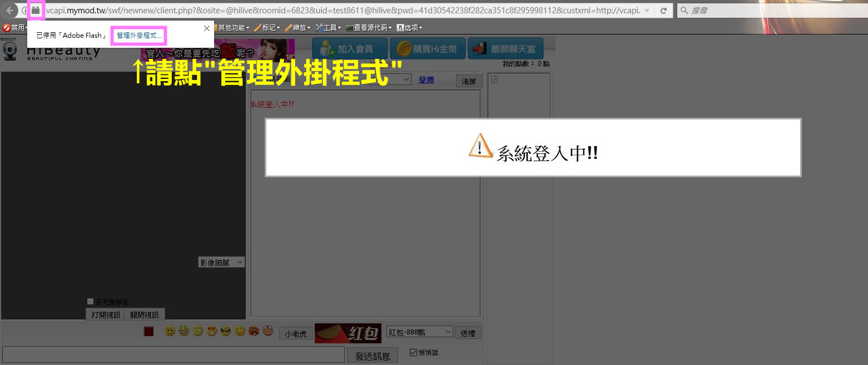
Task: Click the 我的點數： 0 點 text
Action: click(x=526, y=64)
